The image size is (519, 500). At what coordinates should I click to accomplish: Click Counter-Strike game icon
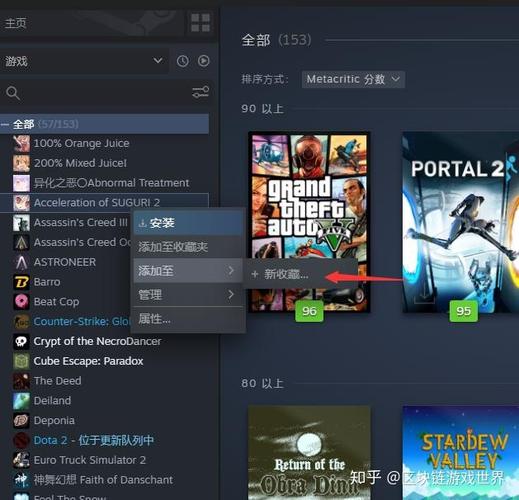(21, 322)
